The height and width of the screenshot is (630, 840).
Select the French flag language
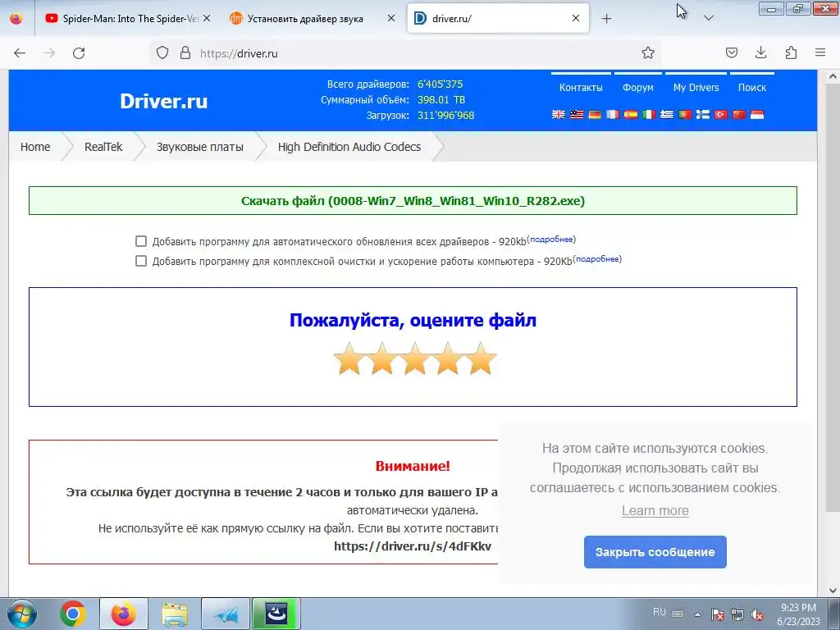pyautogui.click(x=612, y=114)
